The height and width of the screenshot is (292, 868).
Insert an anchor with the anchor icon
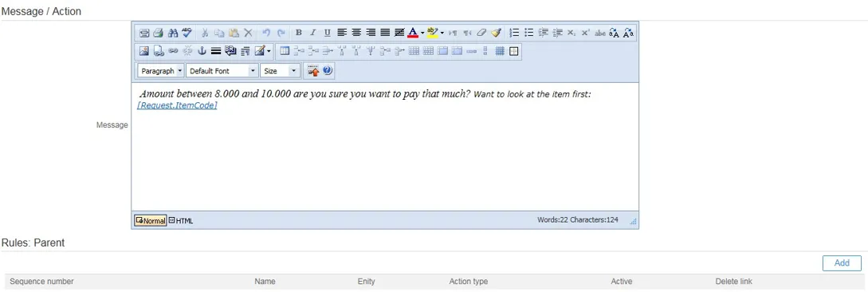(x=202, y=51)
